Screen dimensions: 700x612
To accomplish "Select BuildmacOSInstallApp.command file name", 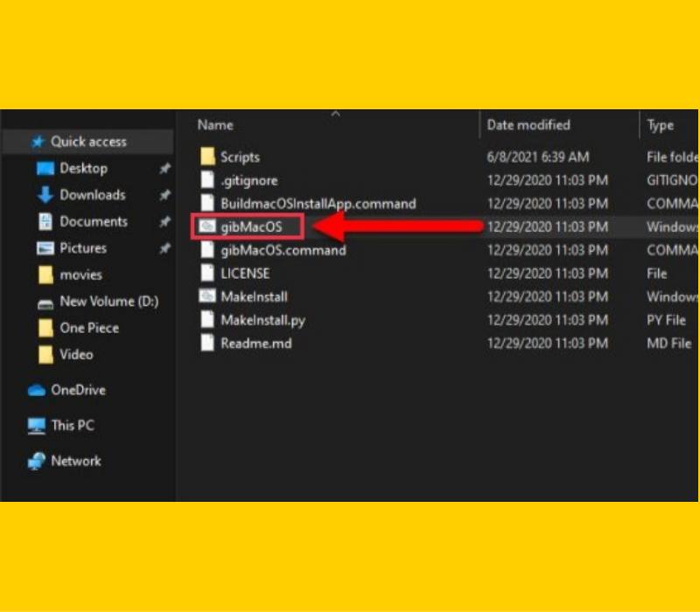I will click(x=318, y=204).
